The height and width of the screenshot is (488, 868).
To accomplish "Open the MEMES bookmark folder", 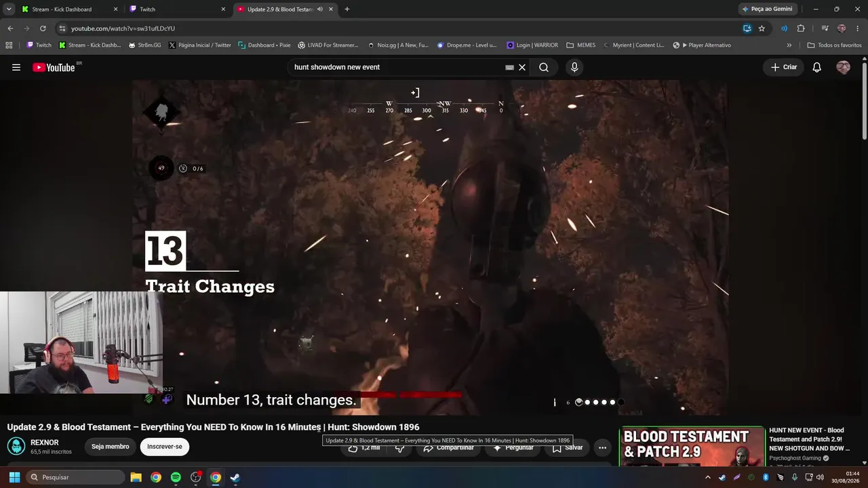I will [x=580, y=45].
